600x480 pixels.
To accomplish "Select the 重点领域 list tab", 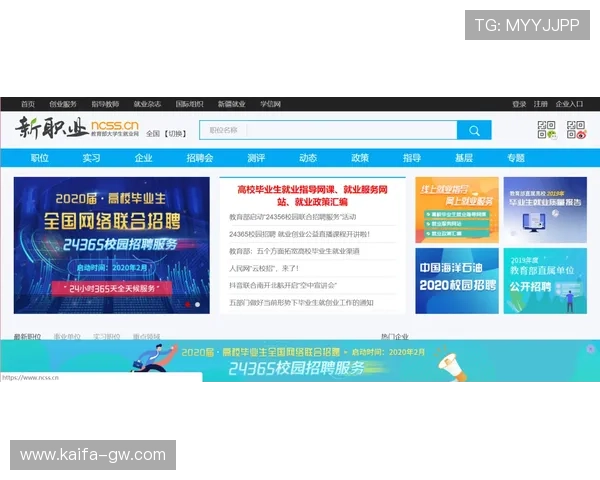I will tap(147, 336).
